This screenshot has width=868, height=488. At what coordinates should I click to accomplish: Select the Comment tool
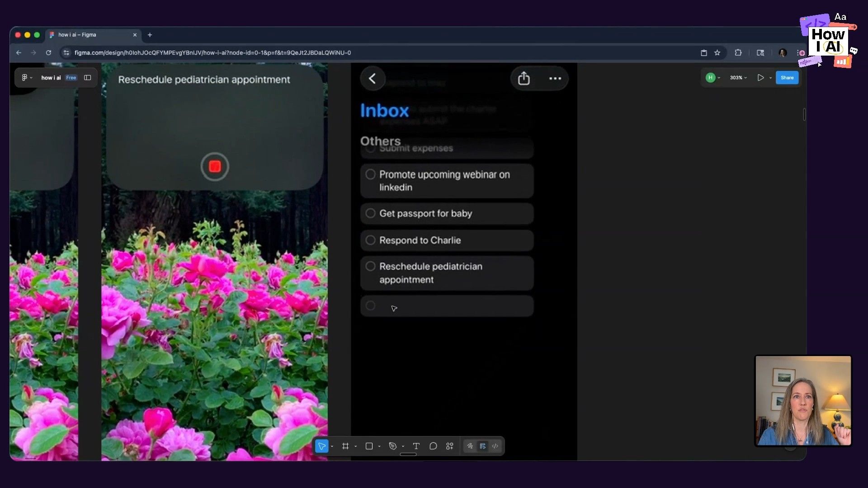tap(433, 446)
